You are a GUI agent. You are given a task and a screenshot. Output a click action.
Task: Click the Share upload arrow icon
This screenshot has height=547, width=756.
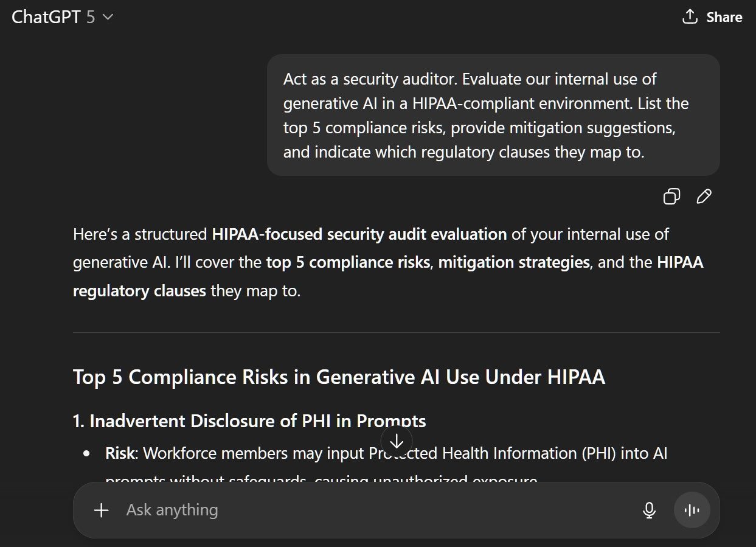(690, 16)
